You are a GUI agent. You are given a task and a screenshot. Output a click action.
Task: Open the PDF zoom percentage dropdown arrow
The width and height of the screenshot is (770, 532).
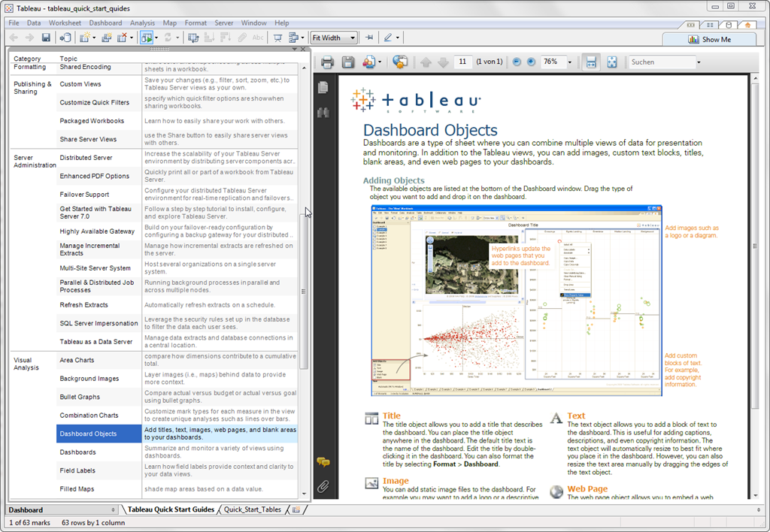570,62
